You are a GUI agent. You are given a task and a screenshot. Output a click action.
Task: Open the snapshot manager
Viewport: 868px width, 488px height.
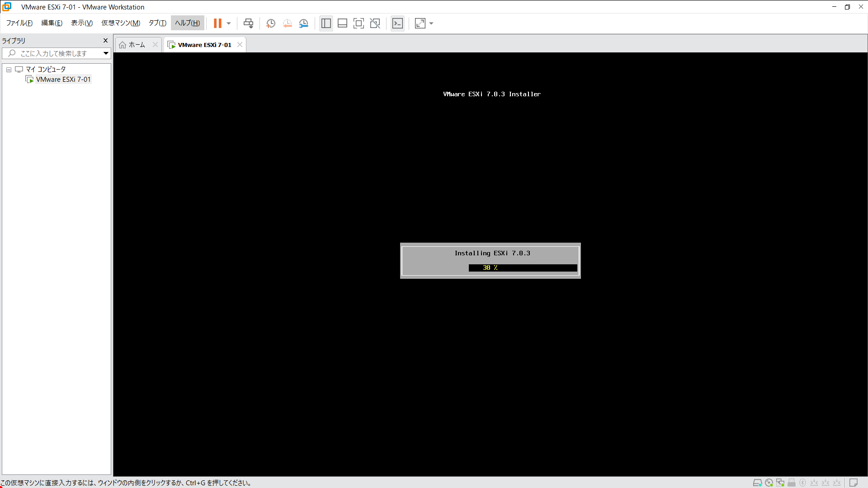pos(304,23)
